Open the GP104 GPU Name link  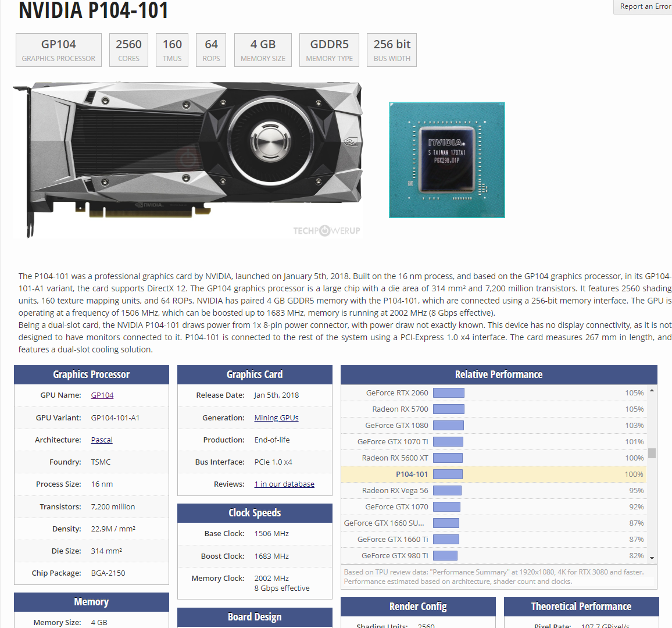click(x=102, y=395)
